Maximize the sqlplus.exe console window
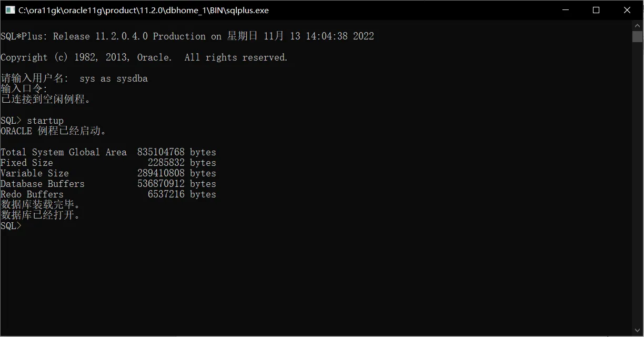Image resolution: width=644 pixels, height=337 pixels. pyautogui.click(x=596, y=10)
